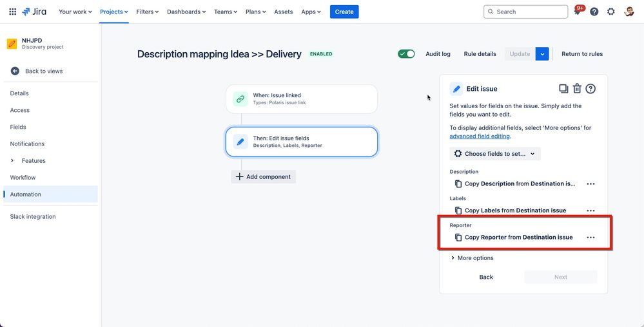Click the Next button in Edit issue panel
The width and height of the screenshot is (644, 327).
pos(561,277)
